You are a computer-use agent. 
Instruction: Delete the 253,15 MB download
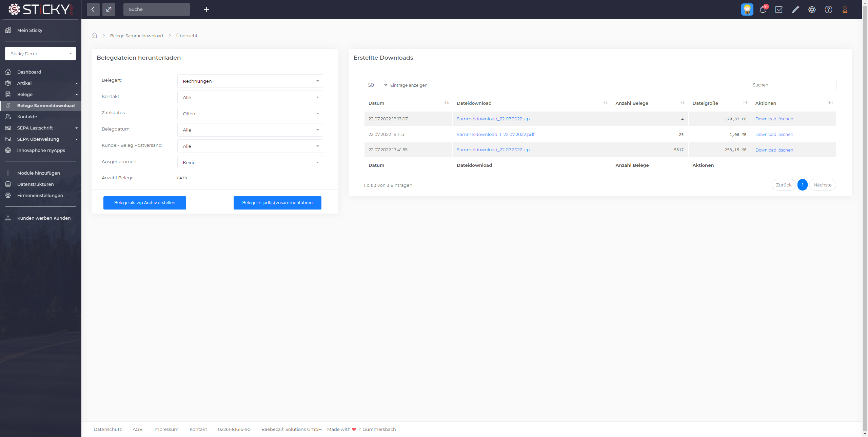pos(774,150)
